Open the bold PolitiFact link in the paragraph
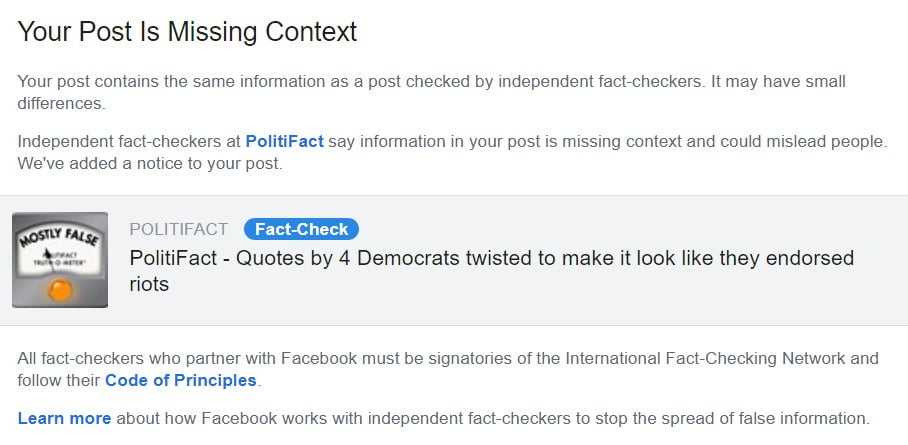This screenshot has width=908, height=445. (284, 141)
